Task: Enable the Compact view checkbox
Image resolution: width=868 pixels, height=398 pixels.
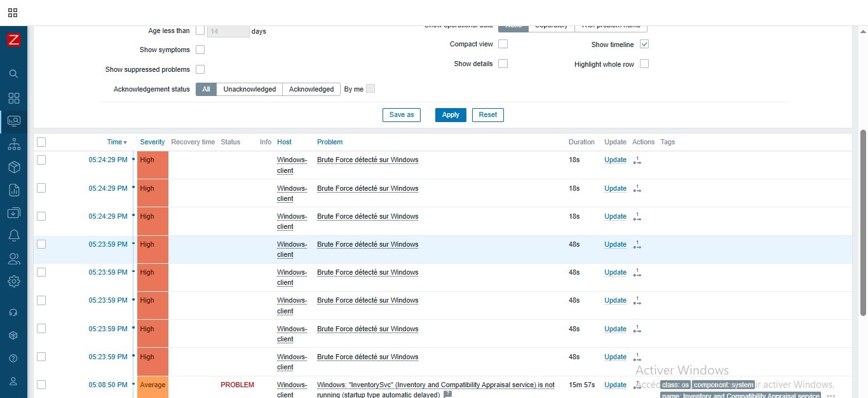Action: click(503, 44)
